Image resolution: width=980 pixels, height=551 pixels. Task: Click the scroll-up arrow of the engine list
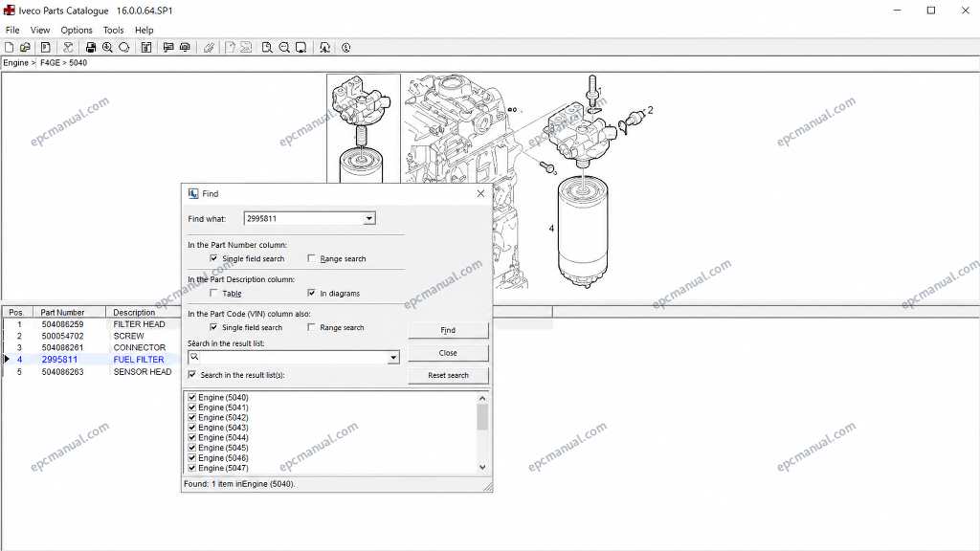482,398
